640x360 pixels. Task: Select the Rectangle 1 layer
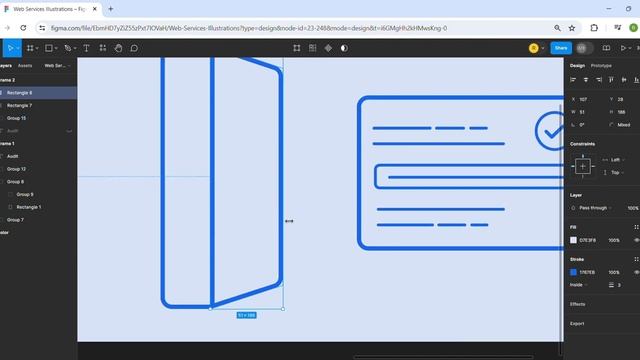click(38, 207)
